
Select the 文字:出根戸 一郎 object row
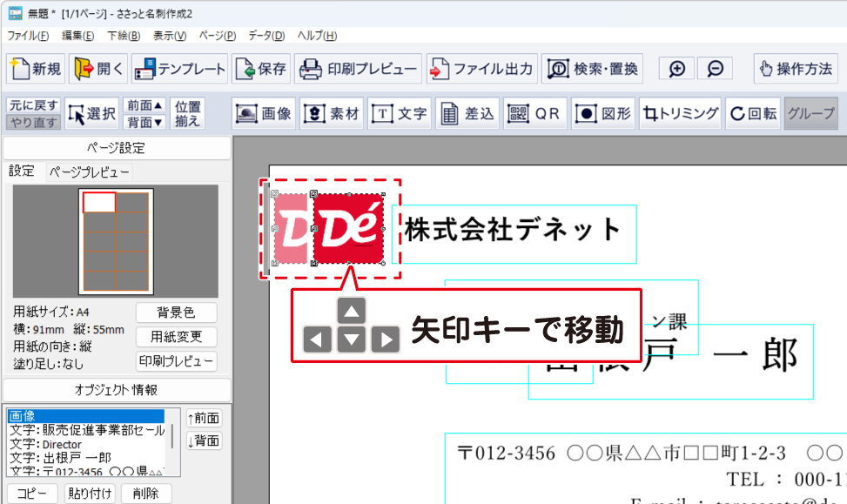pyautogui.click(x=86, y=458)
